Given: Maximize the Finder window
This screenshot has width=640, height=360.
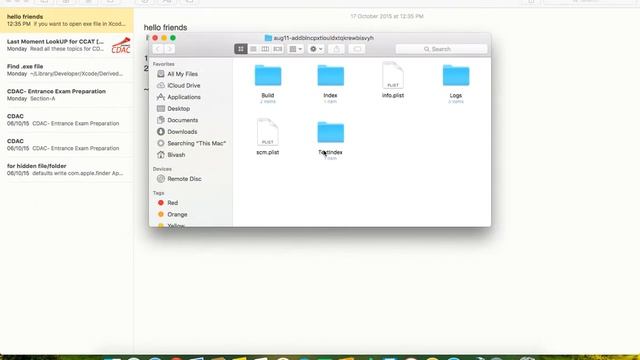Looking at the screenshot, I should pos(173,38).
